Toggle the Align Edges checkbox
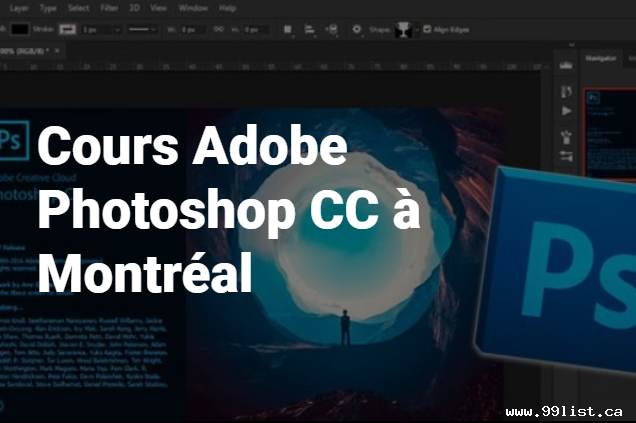 click(428, 29)
